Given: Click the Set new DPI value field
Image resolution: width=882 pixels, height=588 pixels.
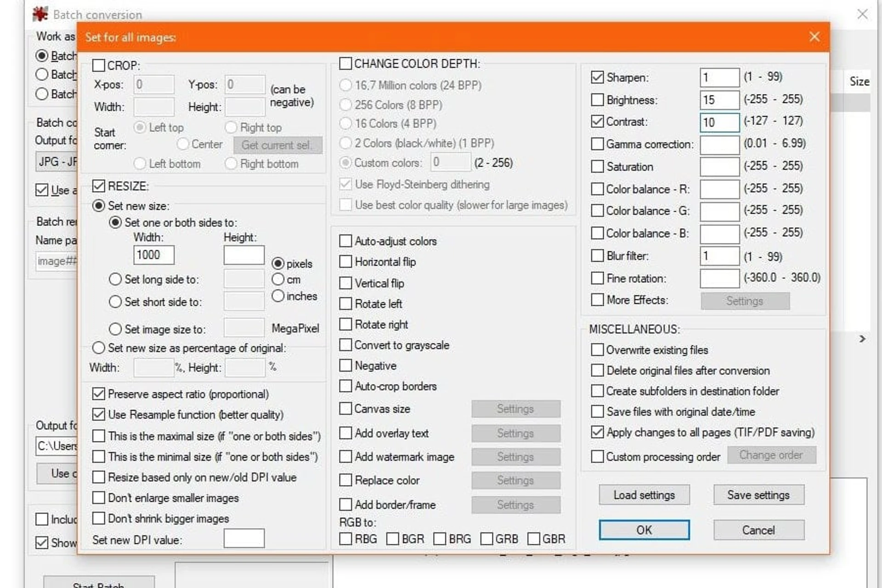Looking at the screenshot, I should click(244, 538).
